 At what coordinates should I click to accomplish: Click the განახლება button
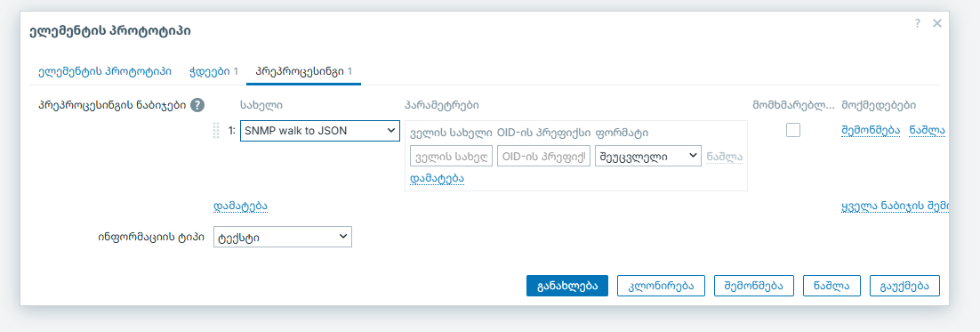[x=566, y=285]
